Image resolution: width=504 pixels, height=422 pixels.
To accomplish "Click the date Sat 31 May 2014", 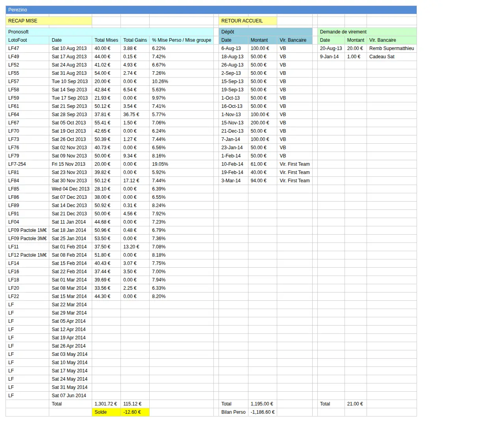I will coord(70,387).
